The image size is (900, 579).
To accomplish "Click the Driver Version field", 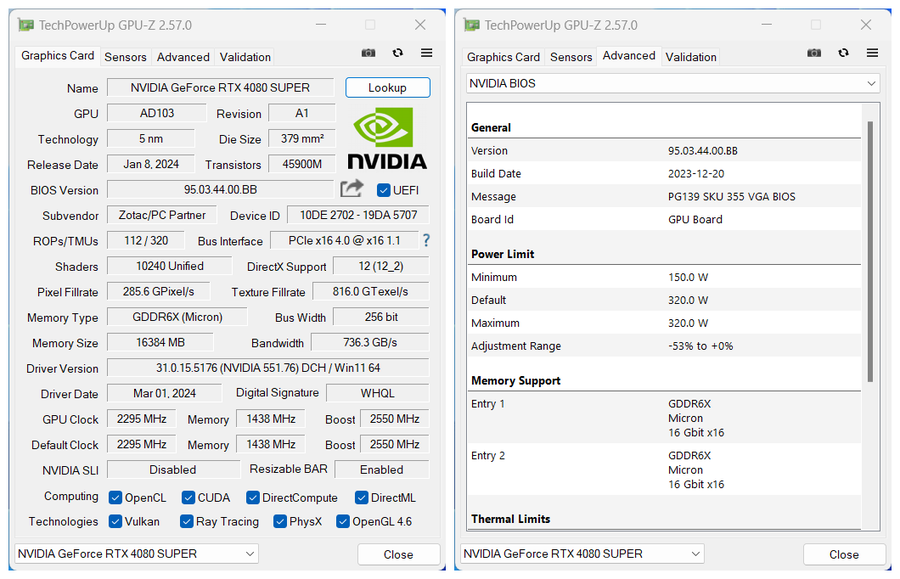I will (x=270, y=368).
